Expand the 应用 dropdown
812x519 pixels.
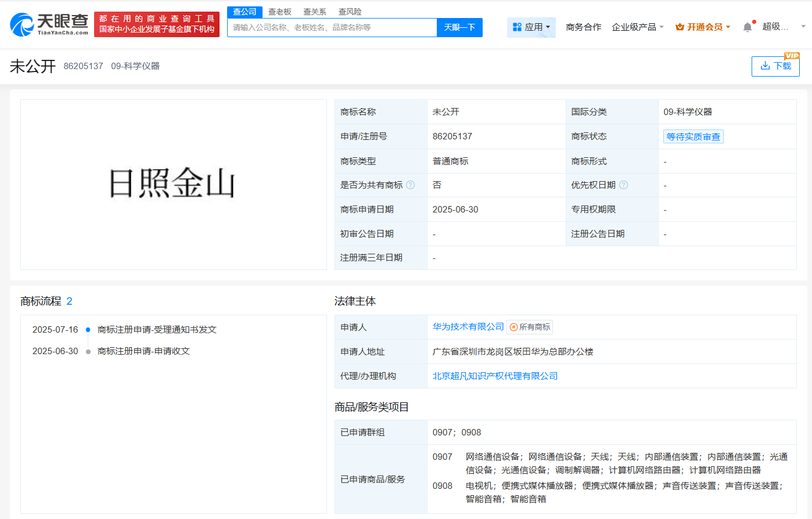[x=531, y=27]
